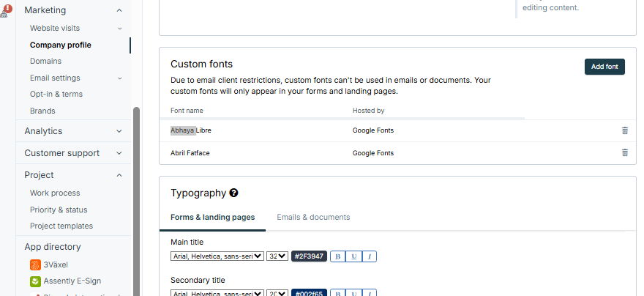Collapse the Project section chevron
The width and height of the screenshot is (644, 296).
click(x=119, y=175)
